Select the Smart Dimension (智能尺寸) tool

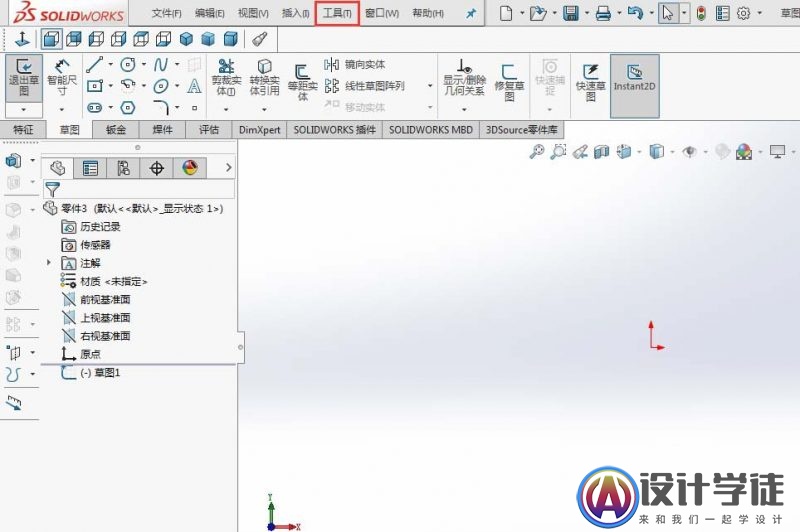(62, 78)
